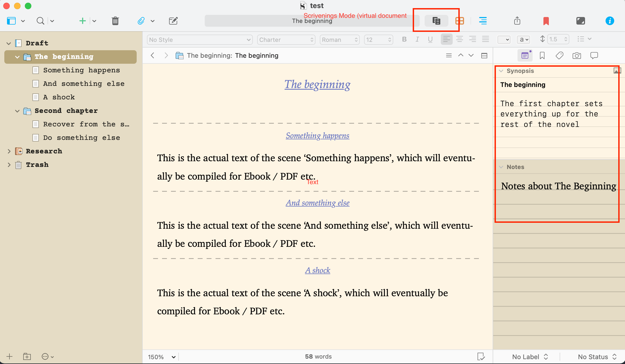Open the No Style paragraph style dropdown
The height and width of the screenshot is (364, 625).
coord(200,40)
